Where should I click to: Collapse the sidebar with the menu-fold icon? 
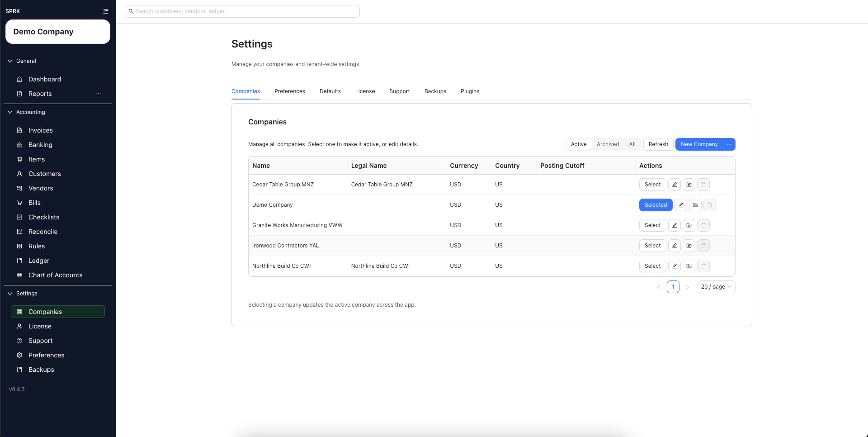[106, 11]
